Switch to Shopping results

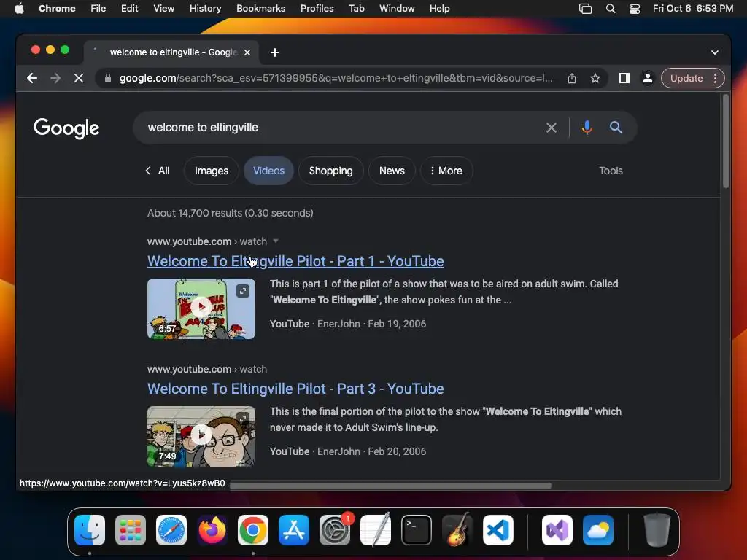[330, 171]
